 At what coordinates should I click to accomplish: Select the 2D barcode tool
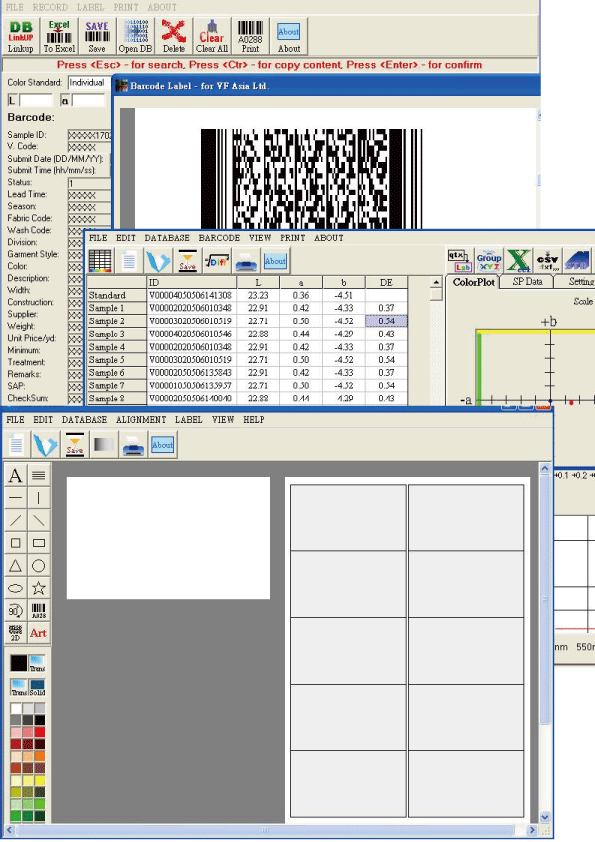click(x=16, y=633)
